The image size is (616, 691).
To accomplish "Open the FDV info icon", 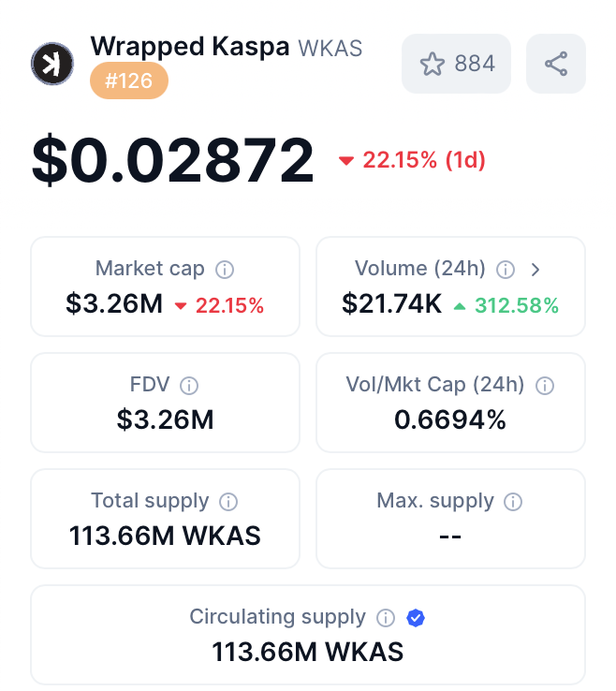I will (x=189, y=386).
